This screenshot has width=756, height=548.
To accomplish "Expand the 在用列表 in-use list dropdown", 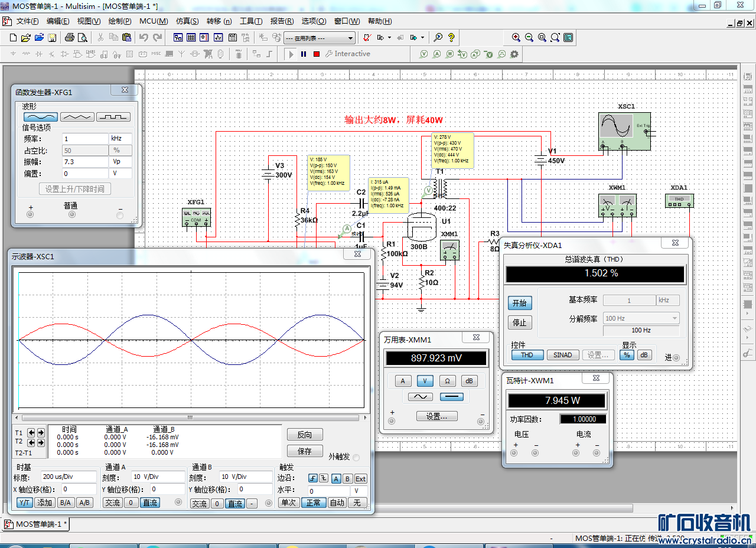I will pyautogui.click(x=351, y=38).
